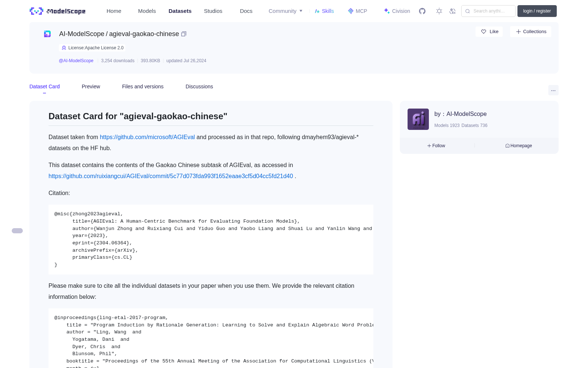Click the dataset avatar icon
Image resolution: width=588 pixels, height=368 pixels.
click(x=47, y=34)
